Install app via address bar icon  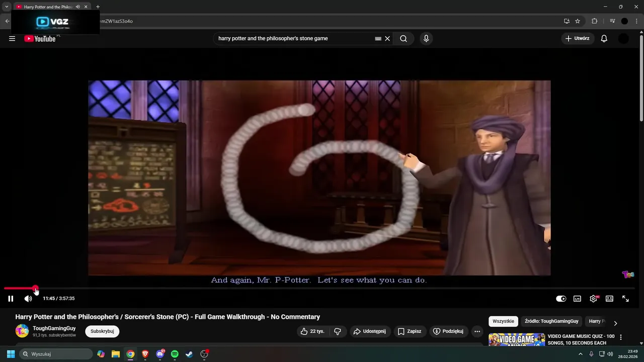pyautogui.click(x=567, y=21)
